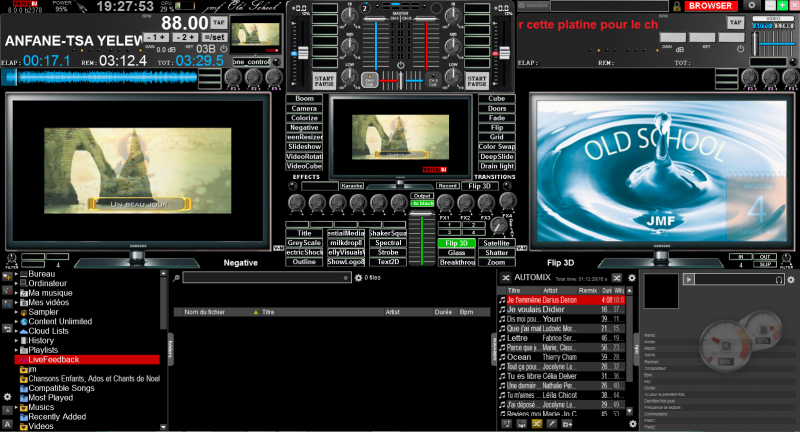Click the left deck TAP button
Image resolution: width=800 pixels, height=432 pixels.
[219, 22]
